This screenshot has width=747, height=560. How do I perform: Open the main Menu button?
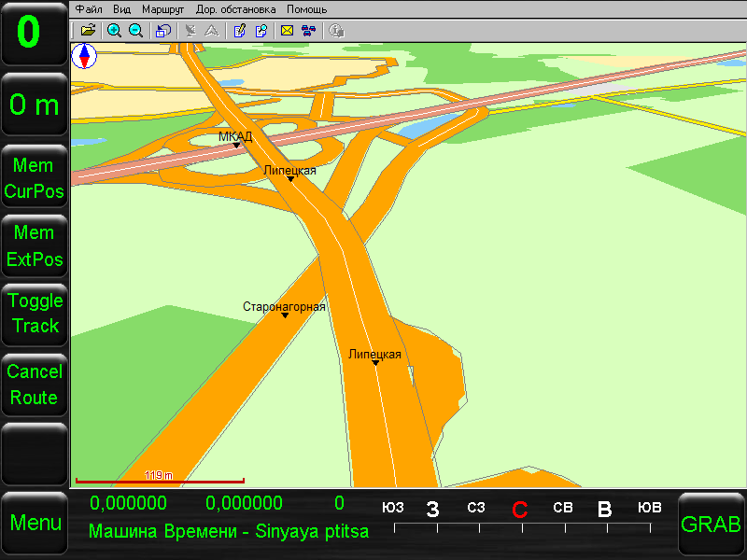tap(35, 523)
